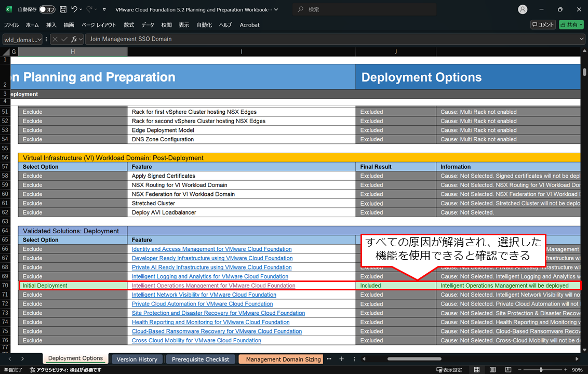Expand the formula bar chevron
Image resolution: width=588 pixels, height=374 pixels.
tap(582, 39)
